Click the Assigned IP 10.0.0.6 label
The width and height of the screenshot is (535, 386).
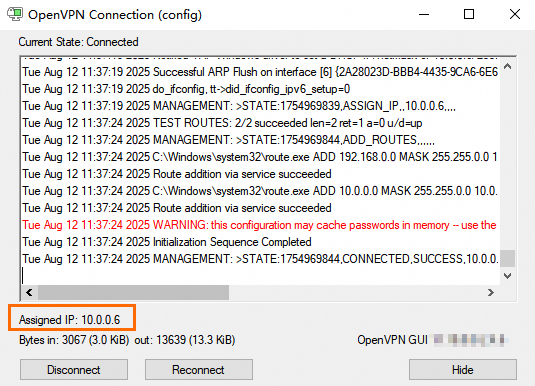[70, 320]
